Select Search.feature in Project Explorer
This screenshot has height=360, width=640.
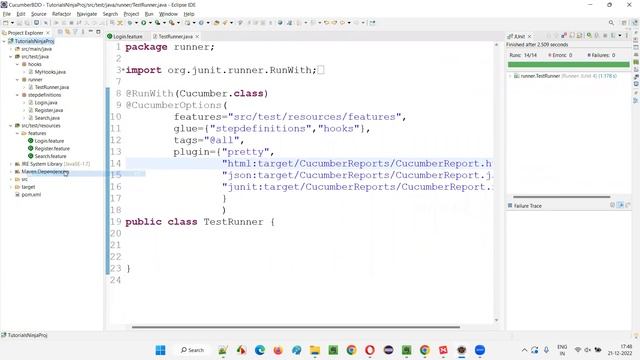pos(50,156)
